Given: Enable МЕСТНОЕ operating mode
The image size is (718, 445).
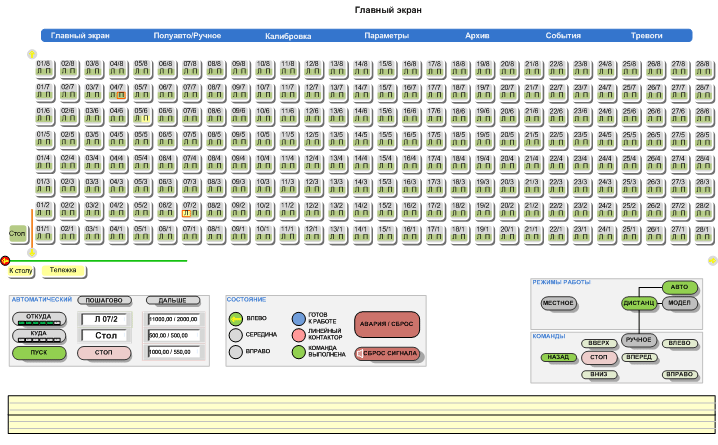Looking at the screenshot, I should tap(557, 302).
